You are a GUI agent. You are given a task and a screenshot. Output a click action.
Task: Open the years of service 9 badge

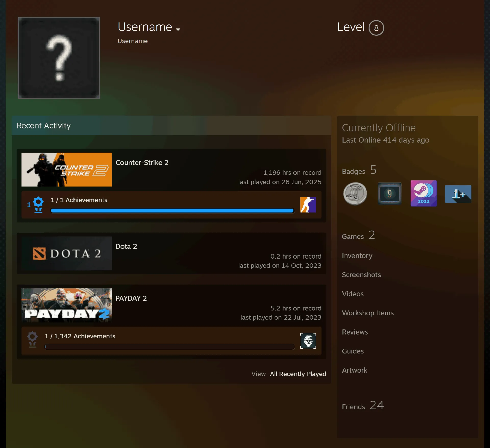pos(389,194)
